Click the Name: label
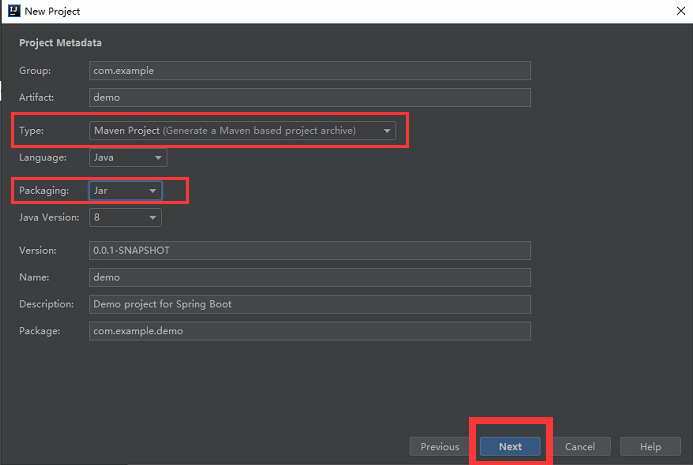The height and width of the screenshot is (465, 693). (x=34, y=278)
